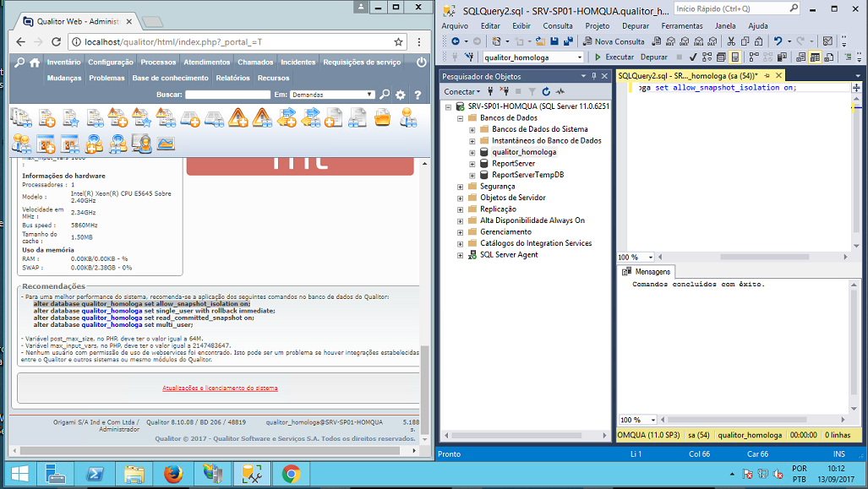Click document with blue star icon
Viewport: 868px width, 489px height.
(71, 118)
